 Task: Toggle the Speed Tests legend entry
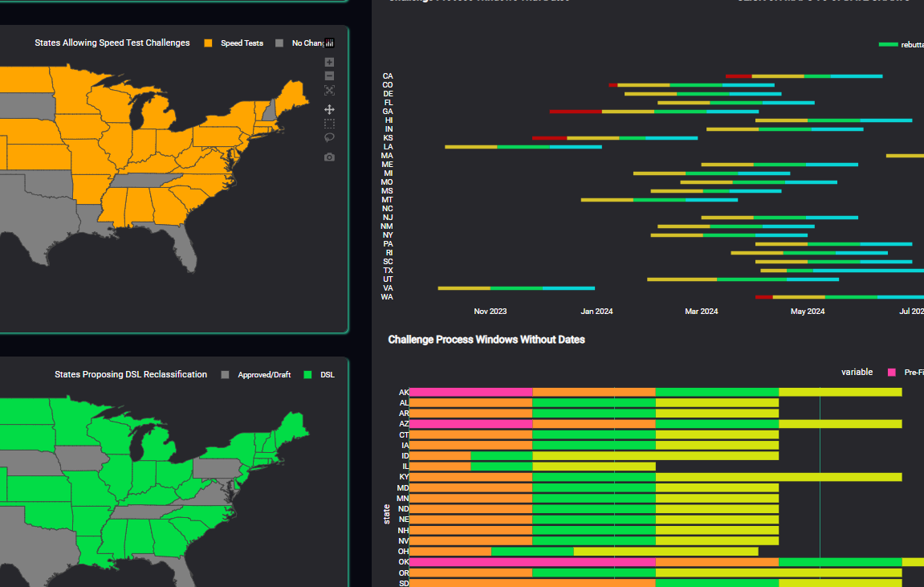click(x=241, y=43)
